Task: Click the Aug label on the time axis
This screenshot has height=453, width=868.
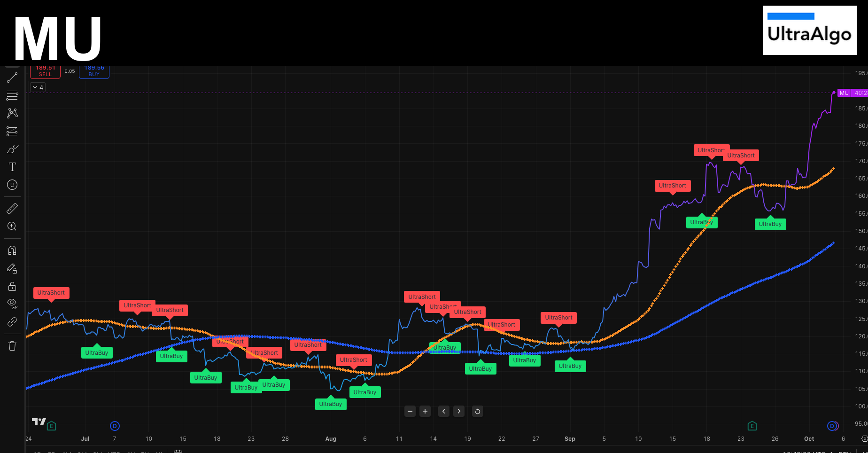Action: pyautogui.click(x=331, y=439)
